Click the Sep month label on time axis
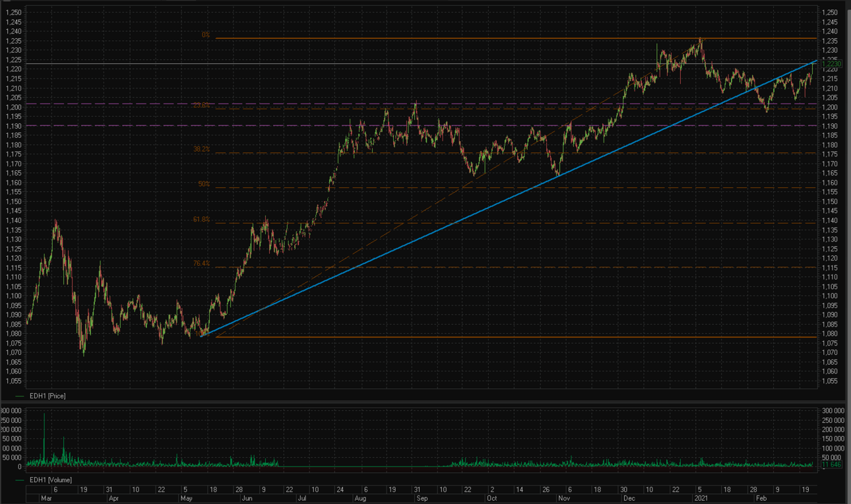Image resolution: width=851 pixels, height=504 pixels. [x=422, y=499]
